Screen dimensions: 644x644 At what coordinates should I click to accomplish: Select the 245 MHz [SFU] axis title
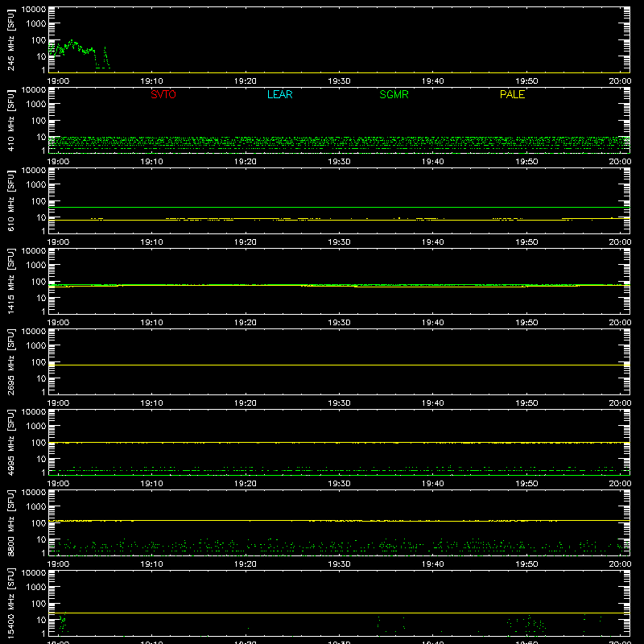pyautogui.click(x=10, y=39)
